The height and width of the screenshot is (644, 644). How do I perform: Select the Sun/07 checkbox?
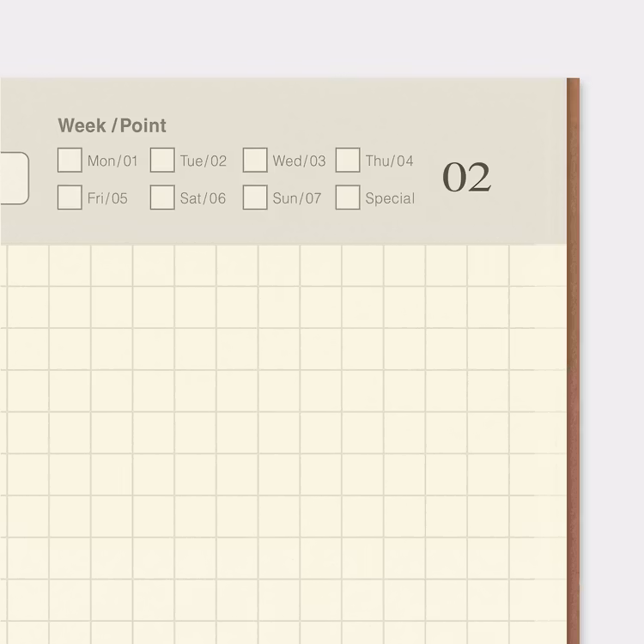(x=255, y=197)
